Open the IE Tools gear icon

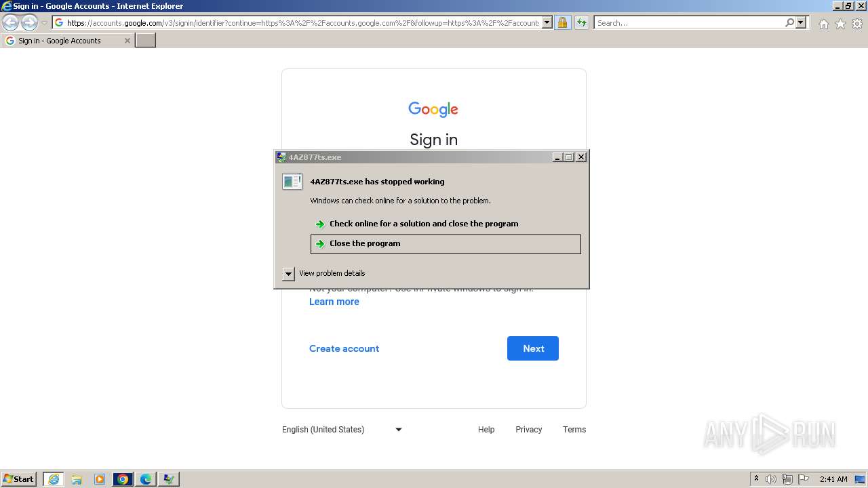[857, 24]
